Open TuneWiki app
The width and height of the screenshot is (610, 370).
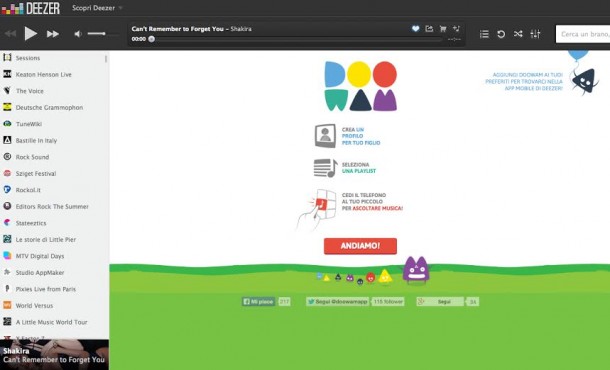29,124
